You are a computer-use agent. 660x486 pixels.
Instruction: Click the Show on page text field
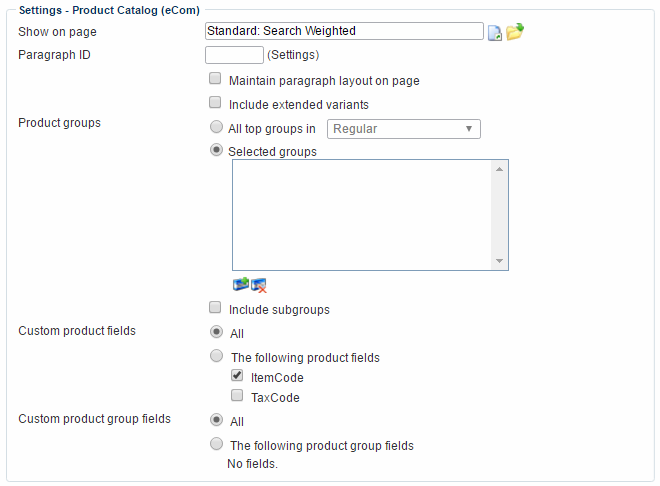[344, 31]
